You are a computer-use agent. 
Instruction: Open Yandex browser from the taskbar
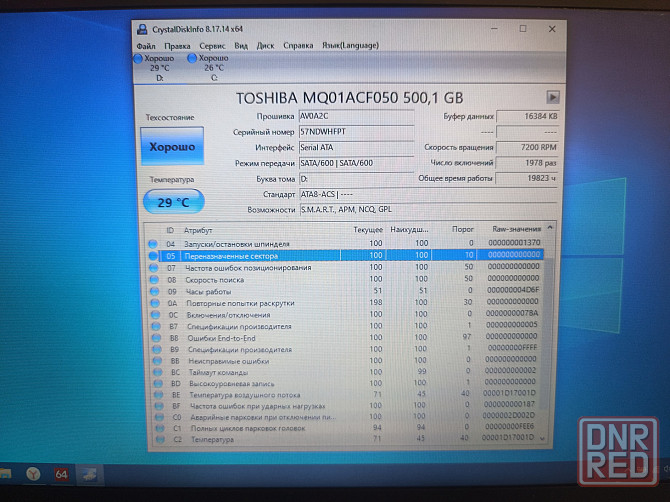pos(33,473)
